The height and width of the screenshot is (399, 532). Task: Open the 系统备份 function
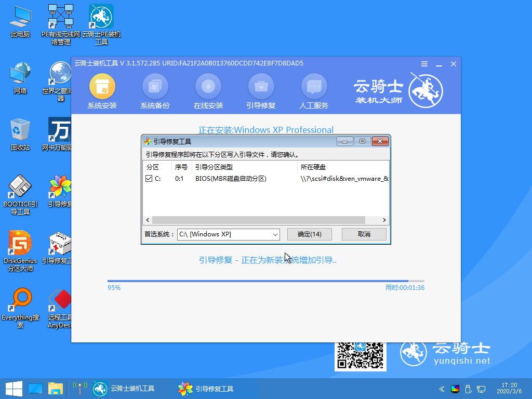coord(155,91)
